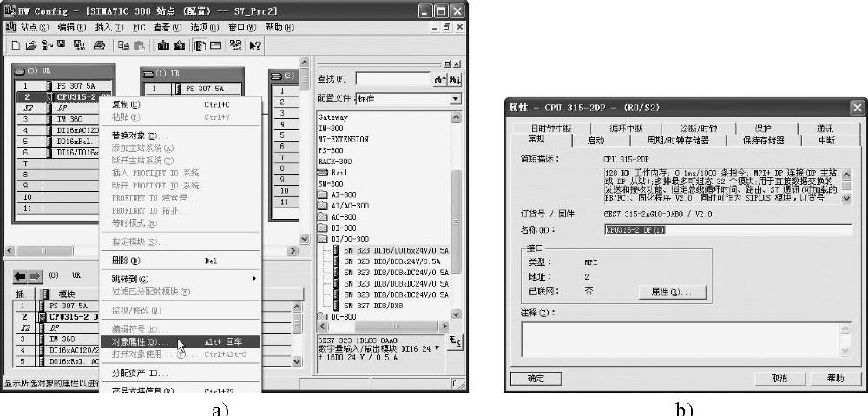Click the Upload from module toolbar icon
The image size is (868, 416).
pyautogui.click(x=179, y=46)
